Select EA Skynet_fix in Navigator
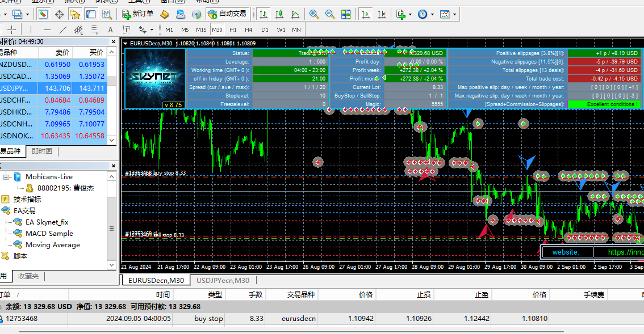 click(47, 222)
